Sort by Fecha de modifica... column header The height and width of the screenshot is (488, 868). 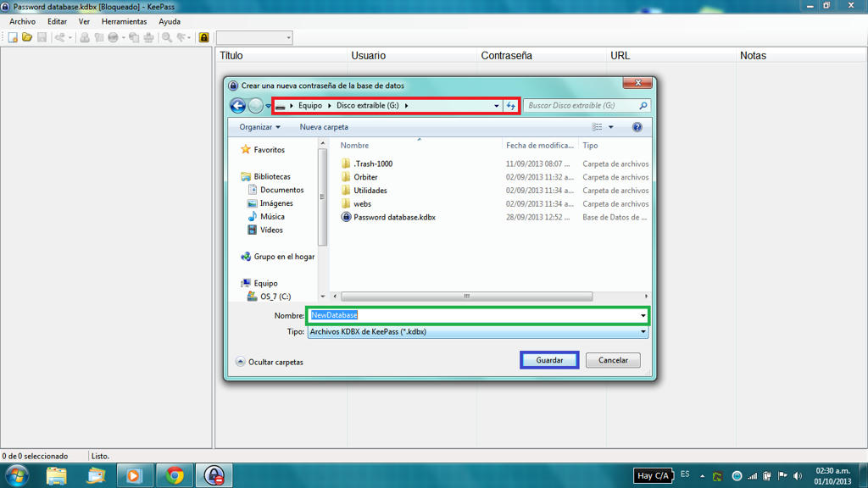(x=540, y=146)
